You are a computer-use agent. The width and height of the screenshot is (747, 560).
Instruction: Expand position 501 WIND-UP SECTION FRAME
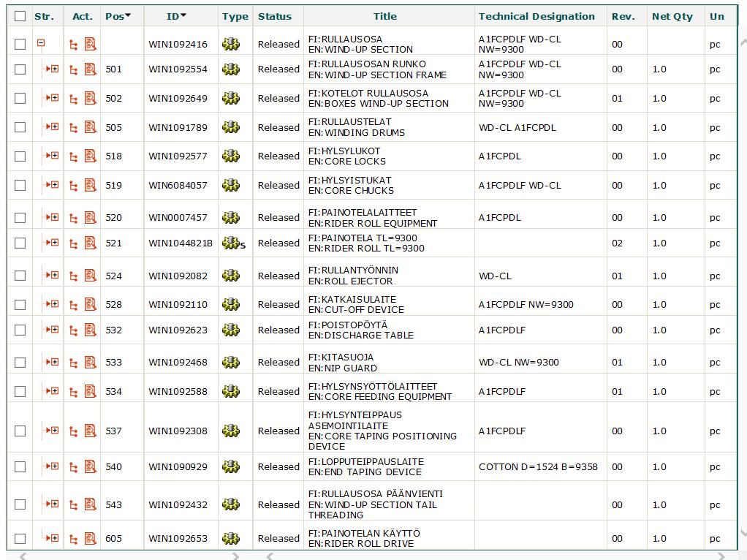tap(55, 69)
